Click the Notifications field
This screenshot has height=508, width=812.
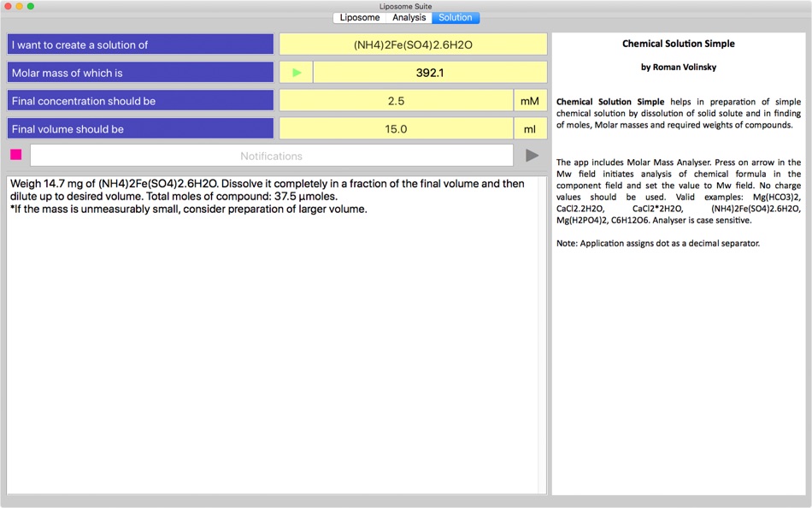pyautogui.click(x=271, y=156)
